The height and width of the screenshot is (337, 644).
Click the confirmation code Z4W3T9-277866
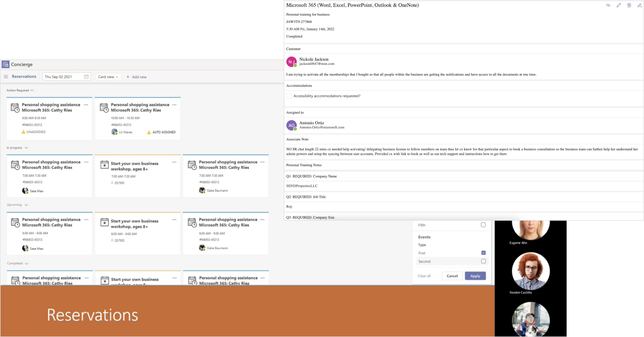299,22
